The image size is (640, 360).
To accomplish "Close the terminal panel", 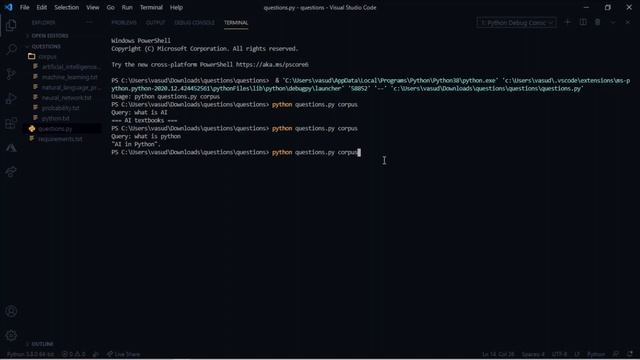I will click(x=628, y=22).
